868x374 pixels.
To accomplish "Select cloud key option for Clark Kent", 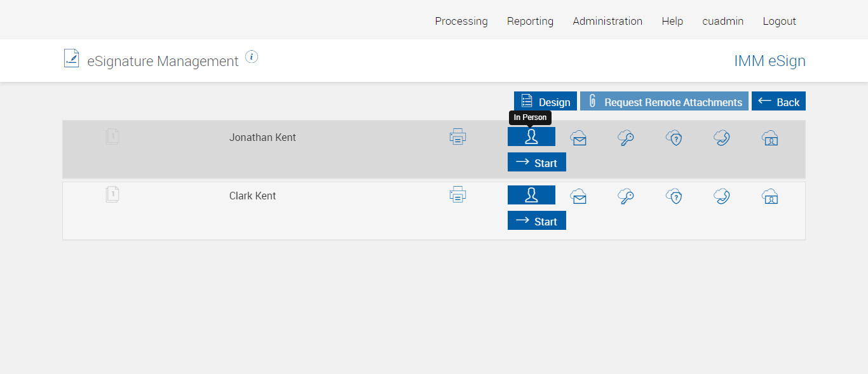I will [626, 196].
